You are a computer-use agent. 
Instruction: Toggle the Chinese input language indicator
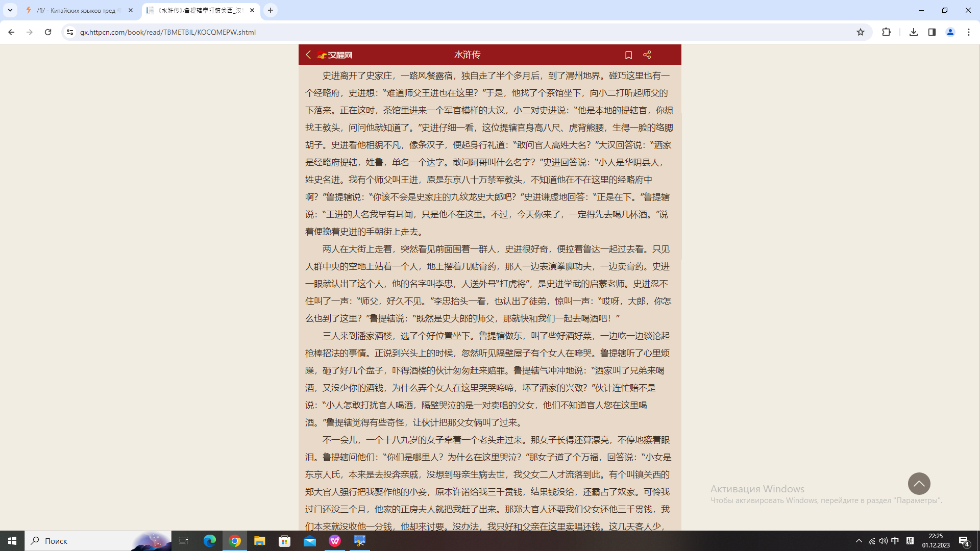click(895, 541)
